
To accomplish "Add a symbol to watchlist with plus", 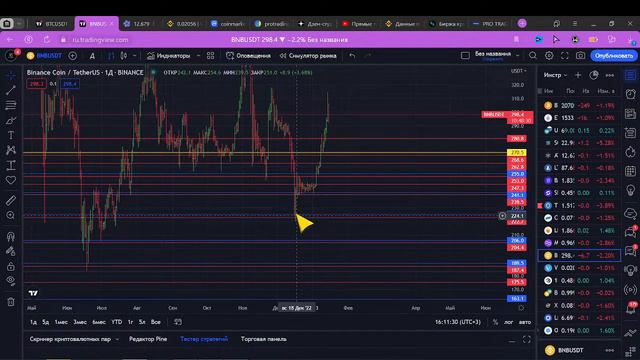I will click(x=578, y=75).
